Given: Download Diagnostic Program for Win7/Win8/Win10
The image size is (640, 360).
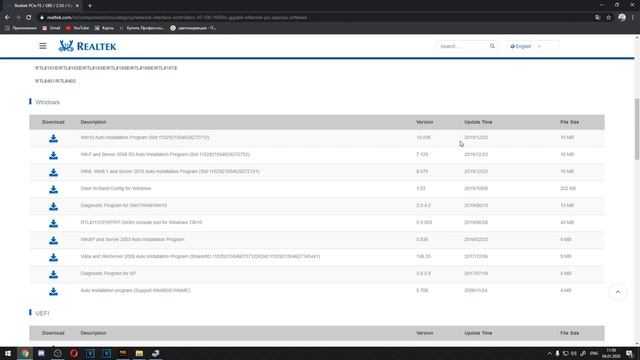Looking at the screenshot, I should (x=53, y=207).
